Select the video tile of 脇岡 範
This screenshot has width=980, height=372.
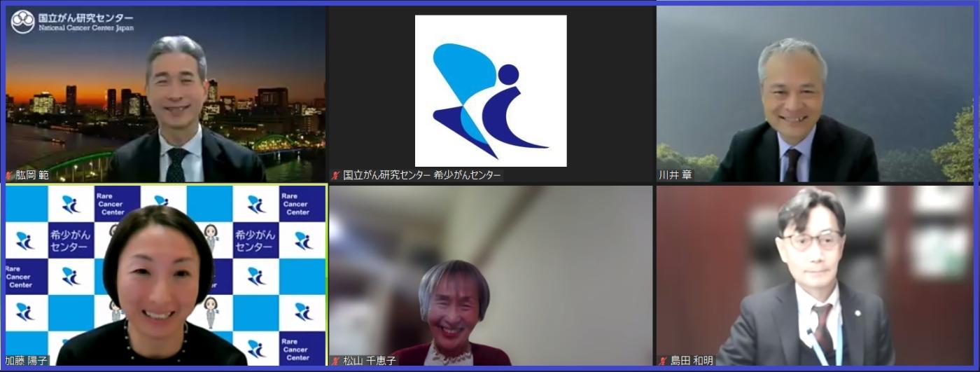coord(165,94)
